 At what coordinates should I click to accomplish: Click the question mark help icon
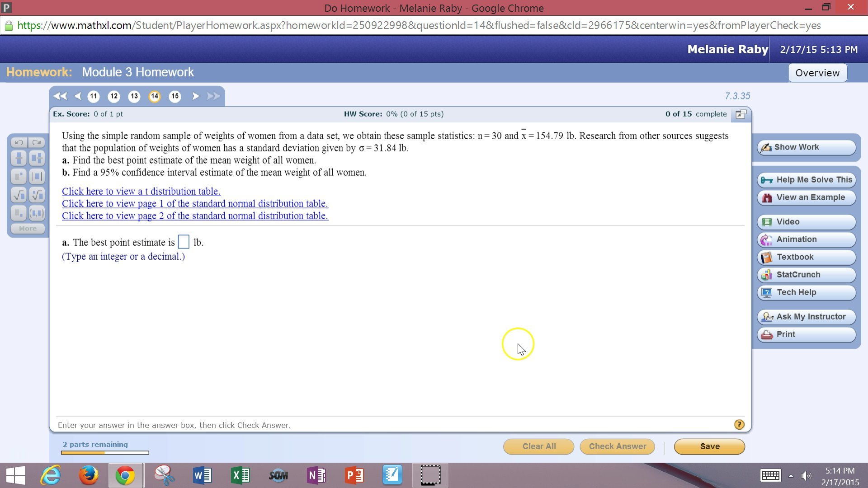pyautogui.click(x=739, y=424)
